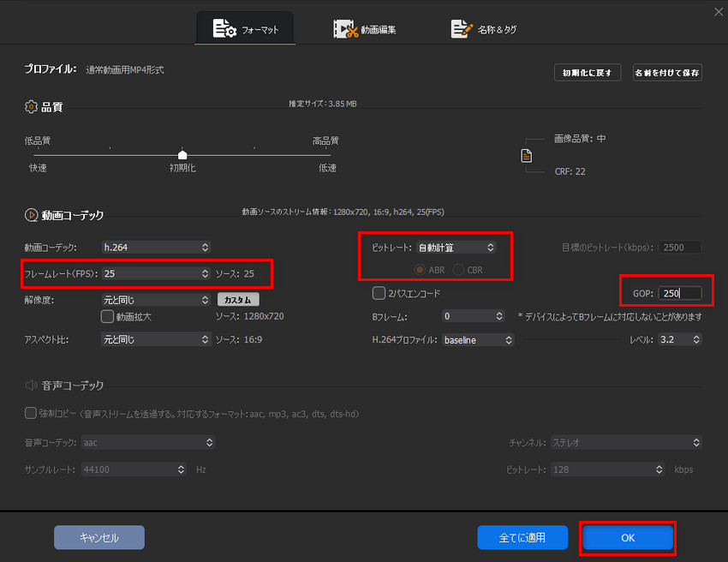
Task: Click the GOP input field
Action: point(679,294)
